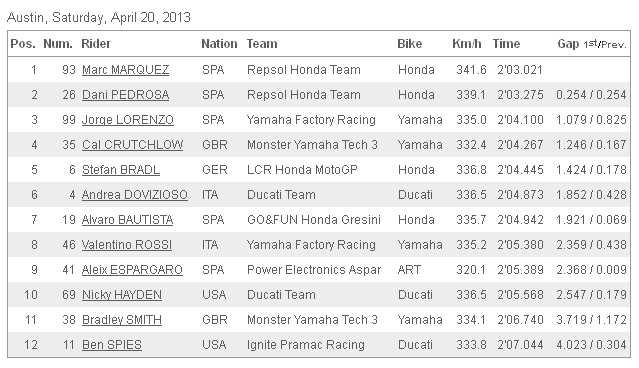Open Ben SPIES rider link

point(112,345)
